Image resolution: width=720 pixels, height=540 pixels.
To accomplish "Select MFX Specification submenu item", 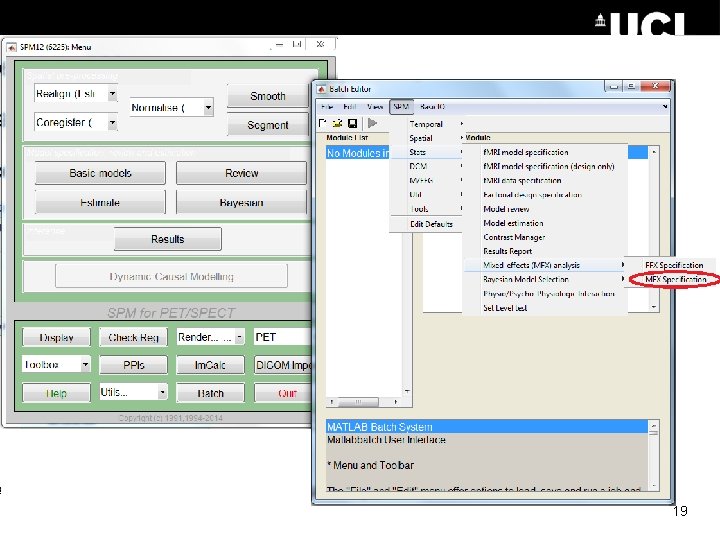I will click(674, 279).
